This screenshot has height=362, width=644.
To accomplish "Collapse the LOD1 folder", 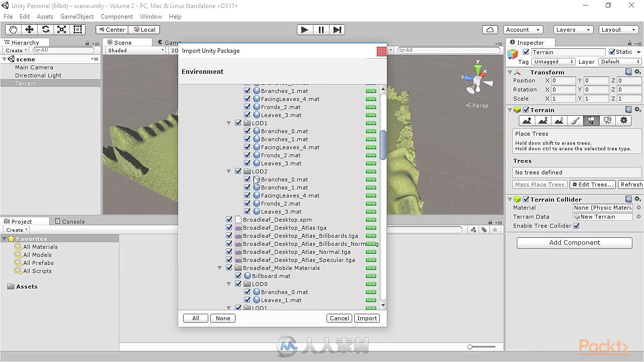I will [x=229, y=123].
